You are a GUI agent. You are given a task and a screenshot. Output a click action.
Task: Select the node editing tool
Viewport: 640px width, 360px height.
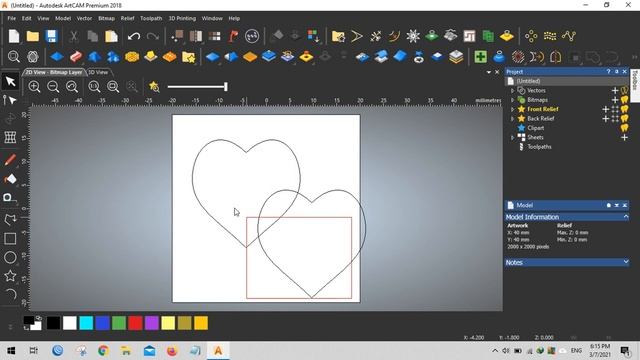click(x=10, y=100)
